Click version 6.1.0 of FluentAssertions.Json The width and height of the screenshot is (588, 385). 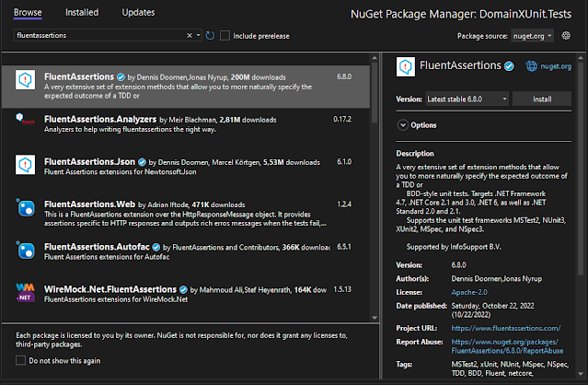point(344,162)
